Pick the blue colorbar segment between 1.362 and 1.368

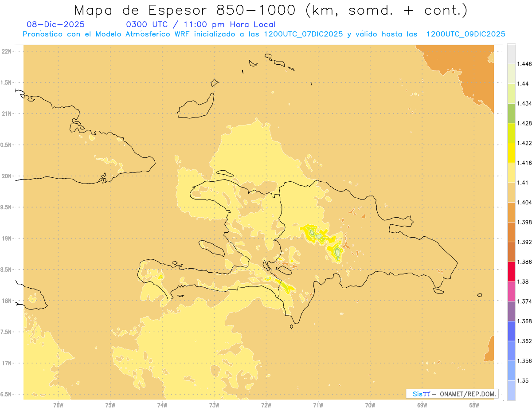click(511, 331)
